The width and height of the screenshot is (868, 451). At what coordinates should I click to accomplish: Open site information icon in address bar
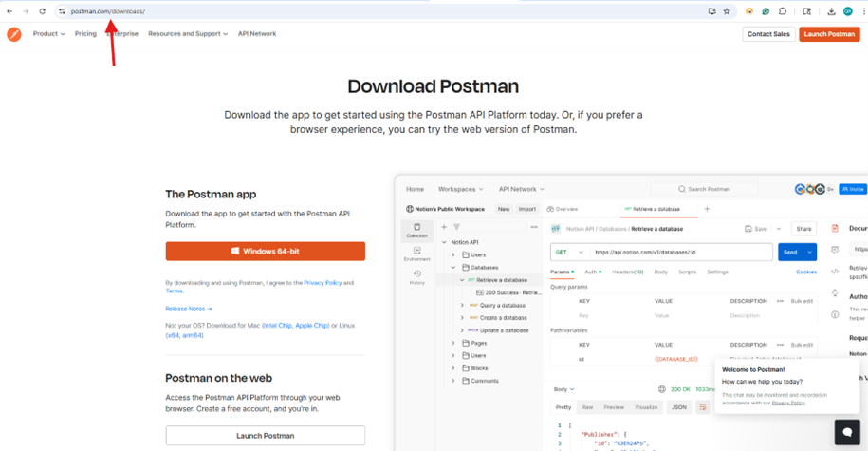pos(62,11)
